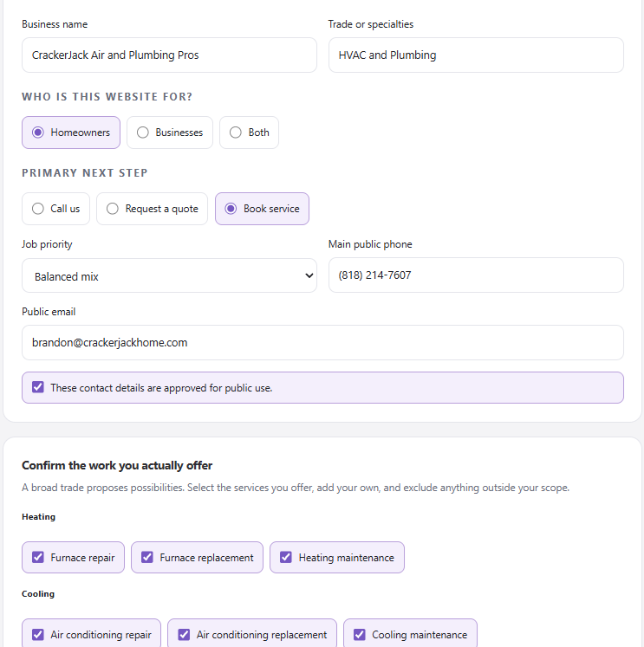Click the 'Trade or specialties' label

pyautogui.click(x=371, y=24)
